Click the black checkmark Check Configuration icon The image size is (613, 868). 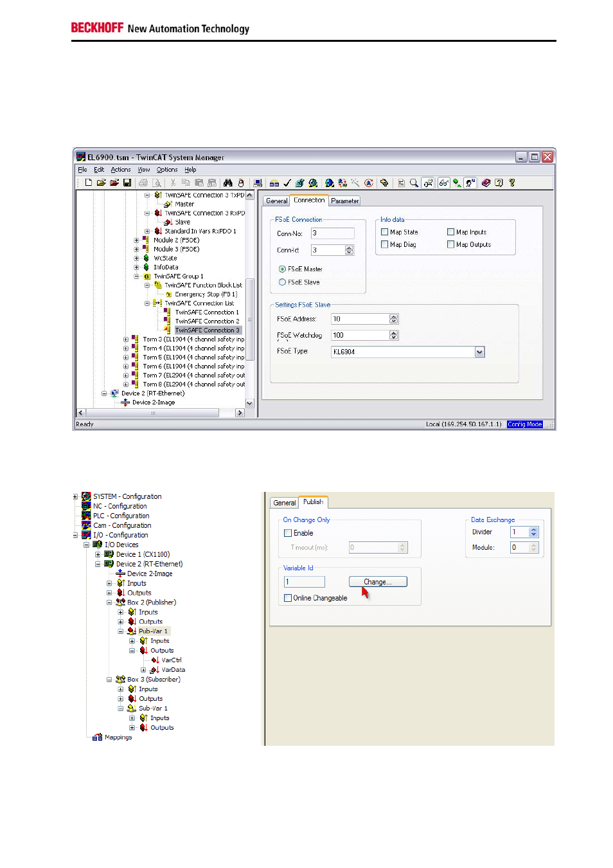287,183
